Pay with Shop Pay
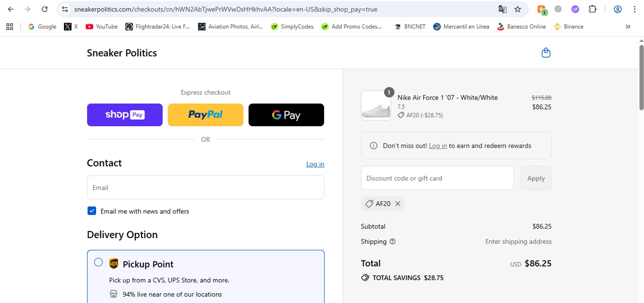The width and height of the screenshot is (644, 303). click(x=125, y=115)
